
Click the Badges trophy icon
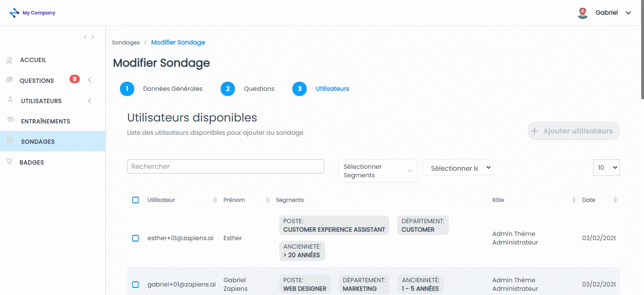[9, 162]
